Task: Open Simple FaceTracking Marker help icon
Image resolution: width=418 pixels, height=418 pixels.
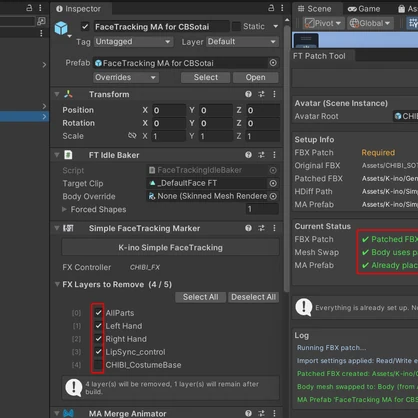Action: click(x=248, y=228)
